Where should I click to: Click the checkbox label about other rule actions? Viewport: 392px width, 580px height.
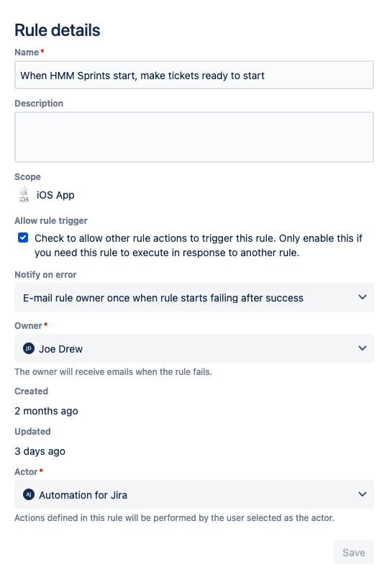[x=199, y=245]
